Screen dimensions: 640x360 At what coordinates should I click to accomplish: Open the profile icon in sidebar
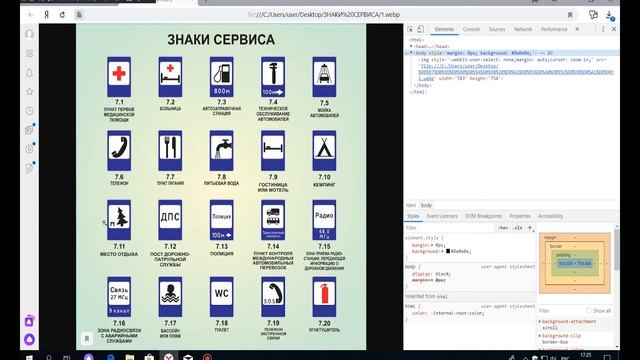pyautogui.click(x=29, y=34)
